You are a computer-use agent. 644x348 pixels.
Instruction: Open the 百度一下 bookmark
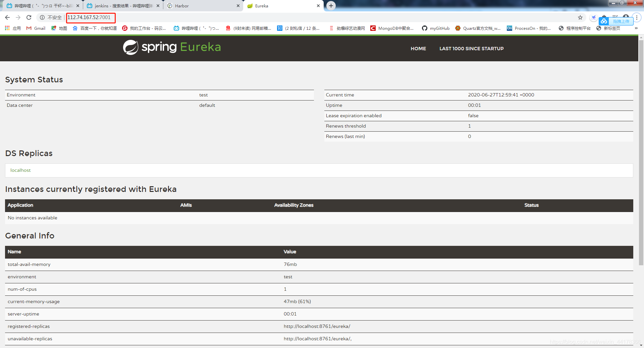pos(95,28)
